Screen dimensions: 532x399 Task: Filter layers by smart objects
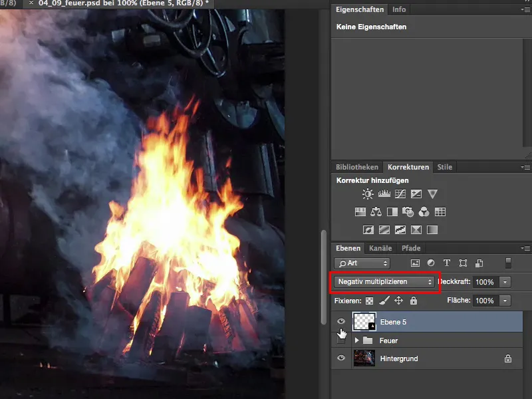point(479,263)
